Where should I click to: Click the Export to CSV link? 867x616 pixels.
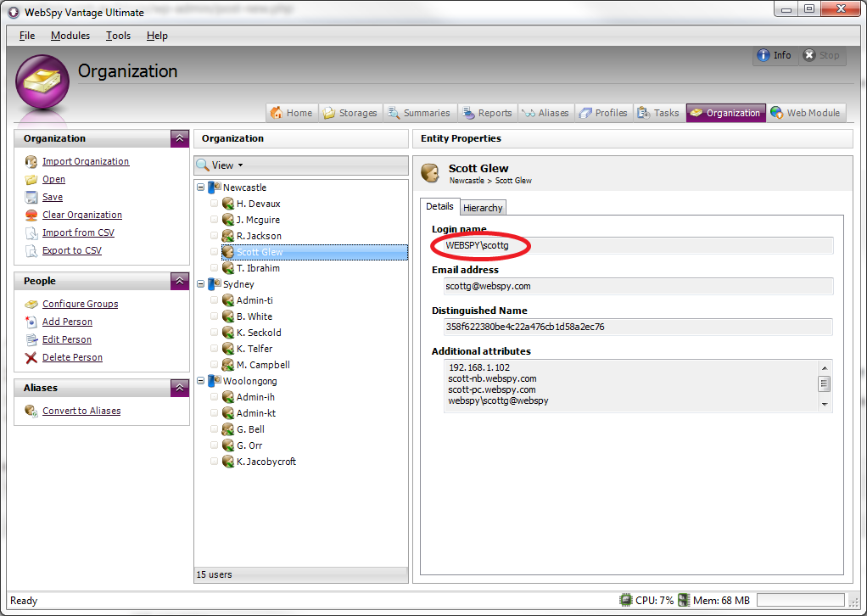(x=72, y=250)
